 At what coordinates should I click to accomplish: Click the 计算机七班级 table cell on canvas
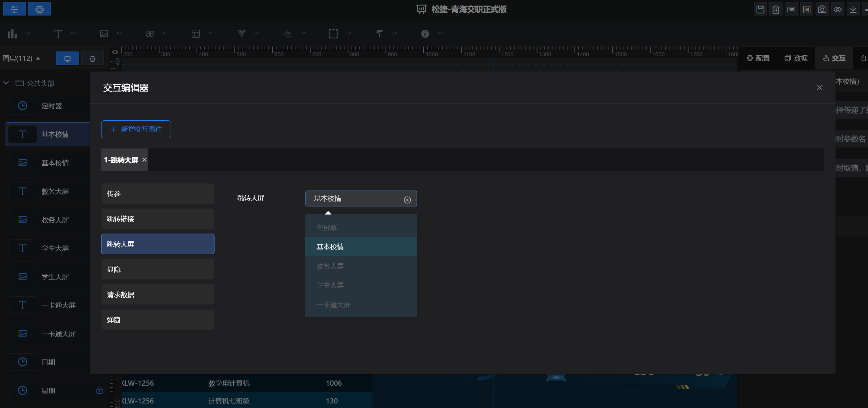coord(229,401)
